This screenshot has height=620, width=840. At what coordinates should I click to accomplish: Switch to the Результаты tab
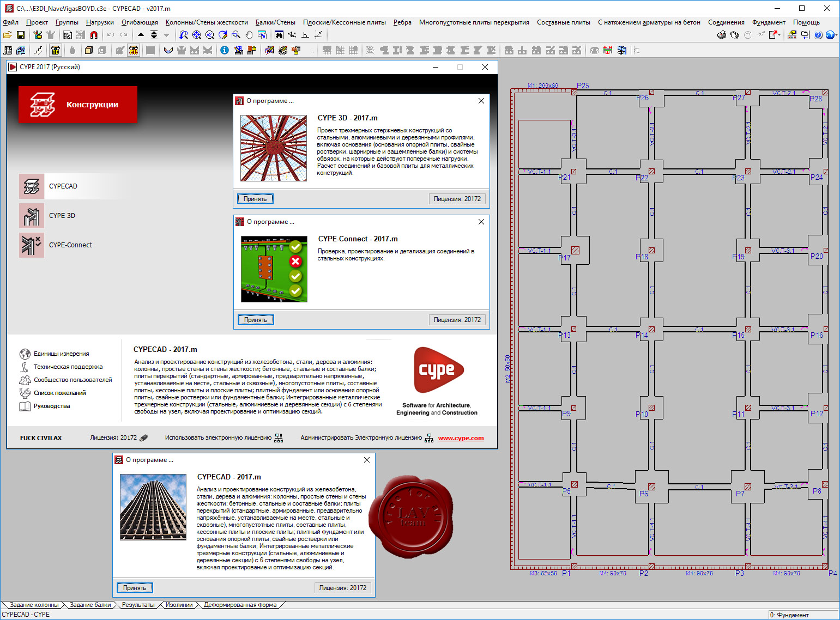pyautogui.click(x=138, y=605)
